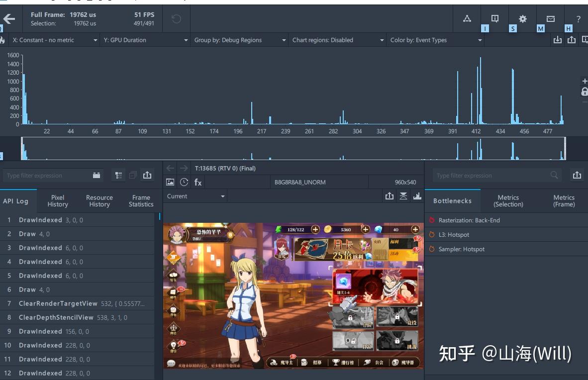Open the Group by: Debug Regions dropdown
This screenshot has width=588, height=380.
240,40
